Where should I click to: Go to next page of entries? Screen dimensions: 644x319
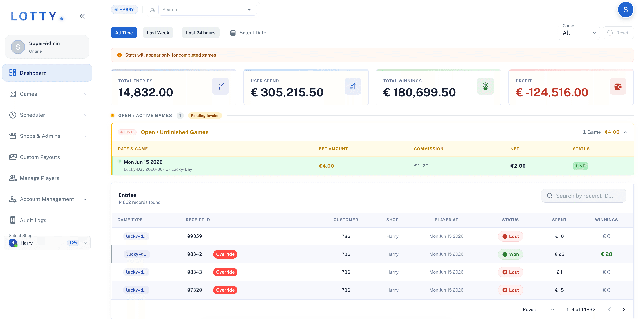point(623,309)
